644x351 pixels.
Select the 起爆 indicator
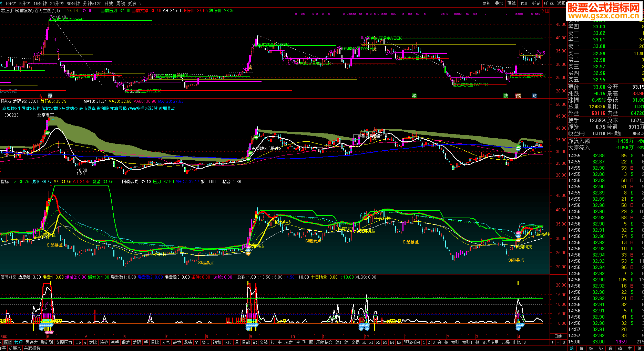tap(505, 342)
